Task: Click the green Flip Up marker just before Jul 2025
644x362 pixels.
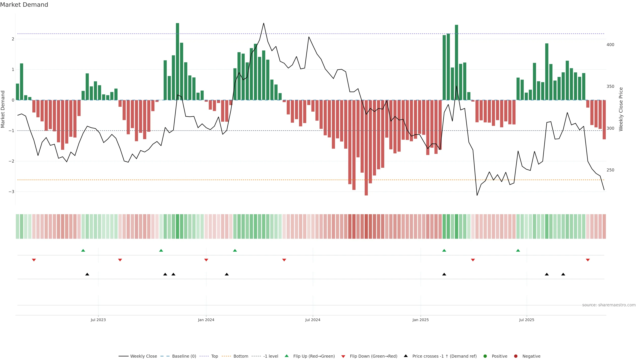Action: coord(518,251)
